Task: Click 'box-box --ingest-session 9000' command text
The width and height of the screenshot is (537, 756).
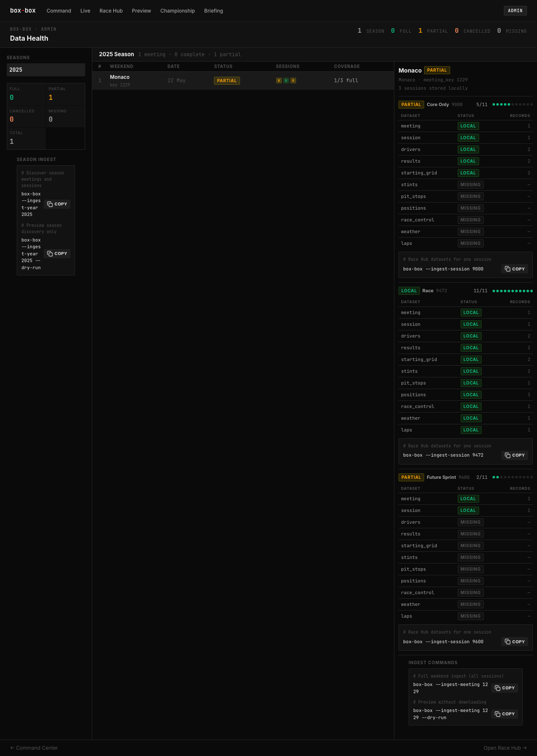Action: [443, 269]
